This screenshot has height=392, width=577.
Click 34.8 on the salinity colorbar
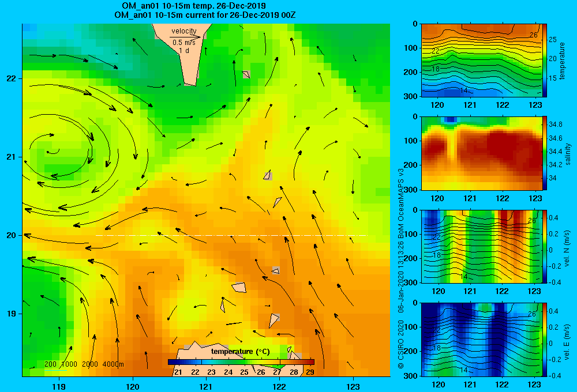555,125
